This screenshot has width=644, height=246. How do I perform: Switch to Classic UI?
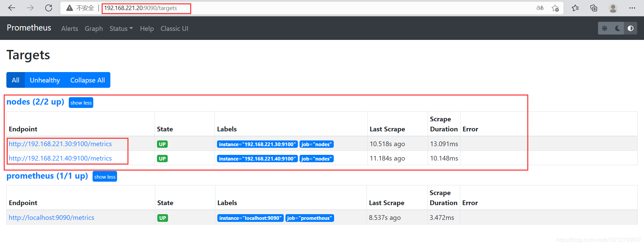(x=174, y=29)
